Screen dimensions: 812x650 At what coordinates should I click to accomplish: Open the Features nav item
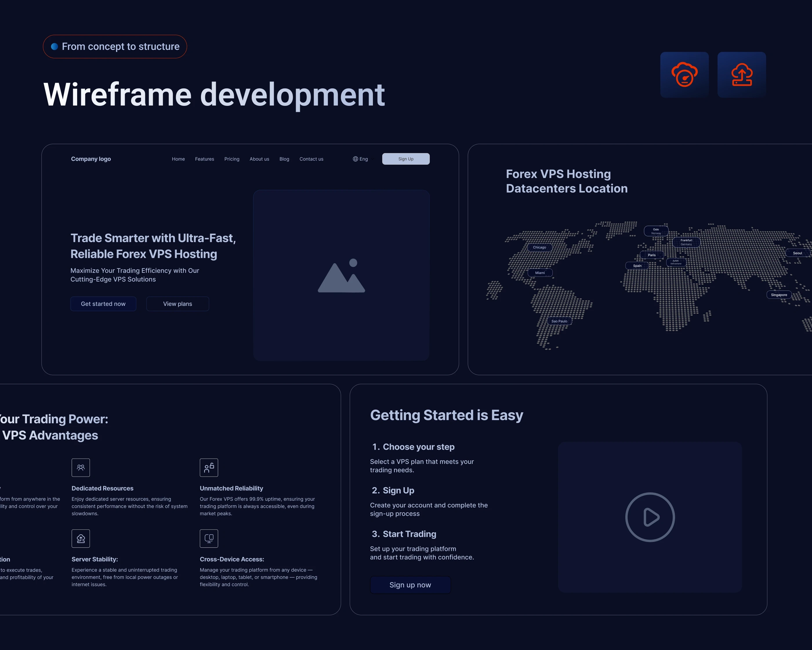pos(204,159)
